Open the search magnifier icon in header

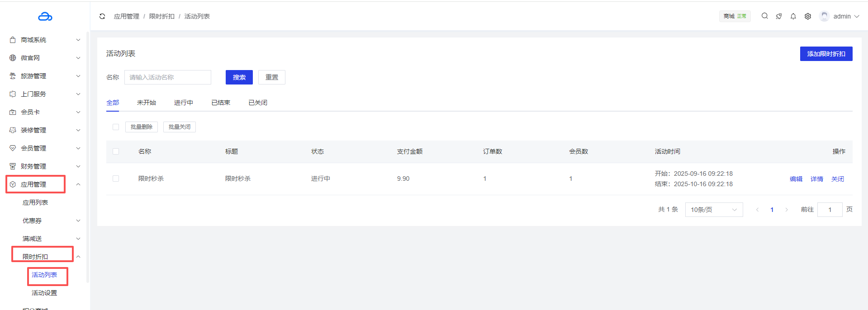[x=764, y=16]
